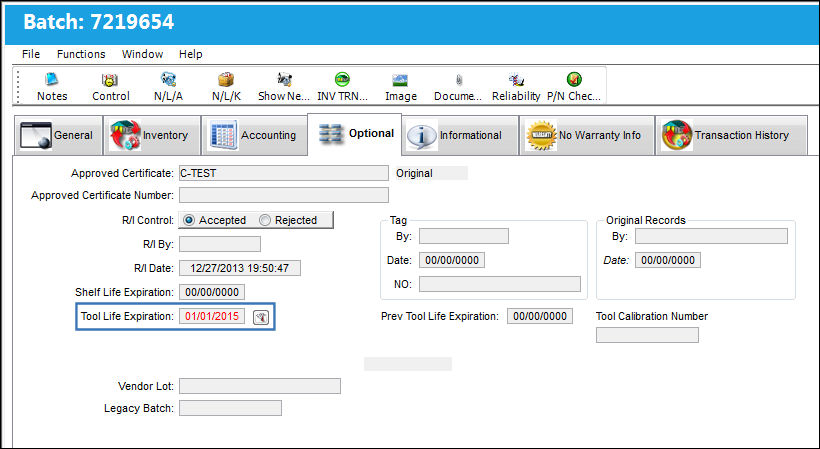
Task: Click the Original Records Date field
Action: 668,260
